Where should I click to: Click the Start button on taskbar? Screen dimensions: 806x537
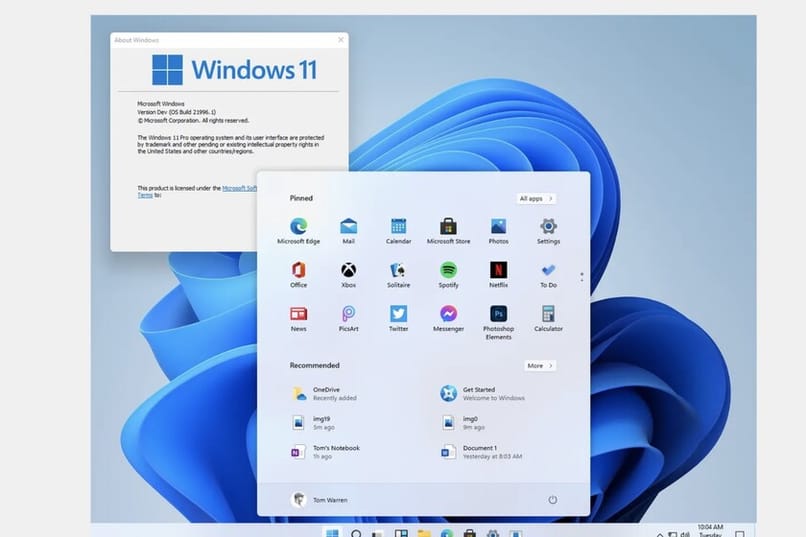[333, 533]
